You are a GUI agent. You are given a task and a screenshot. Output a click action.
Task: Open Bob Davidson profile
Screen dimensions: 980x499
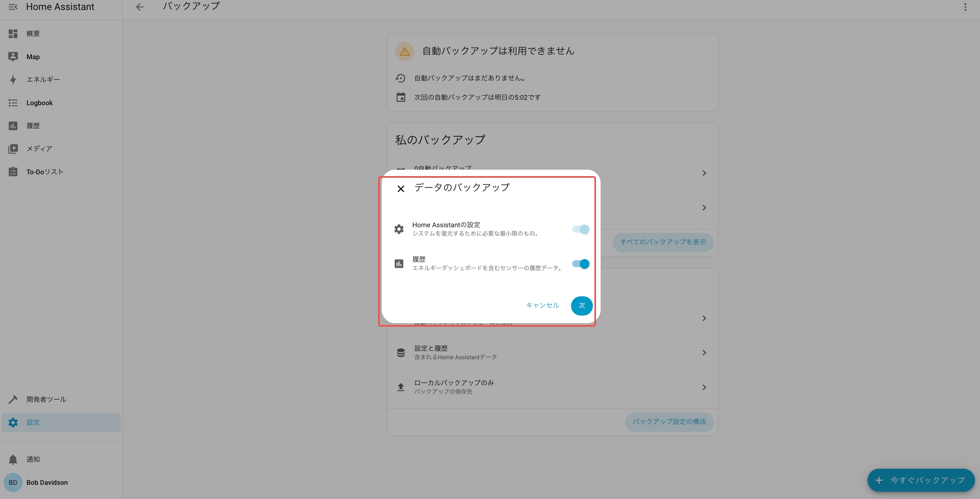tap(61, 482)
